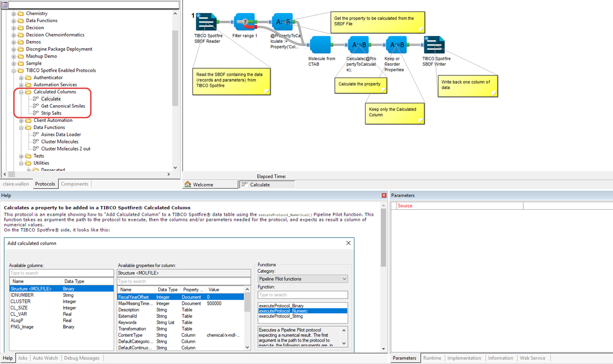Expand the Authenticator folder
Image resolution: width=613 pixels, height=364 pixels.
(x=21, y=77)
